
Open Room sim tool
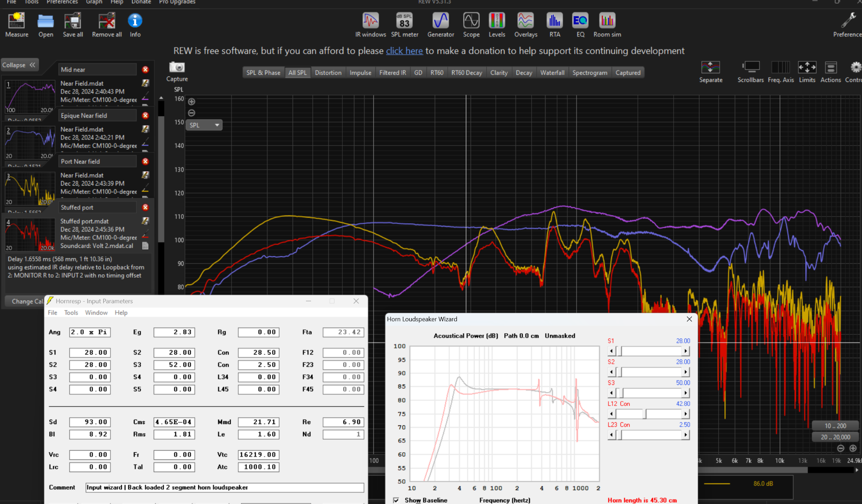point(607,21)
